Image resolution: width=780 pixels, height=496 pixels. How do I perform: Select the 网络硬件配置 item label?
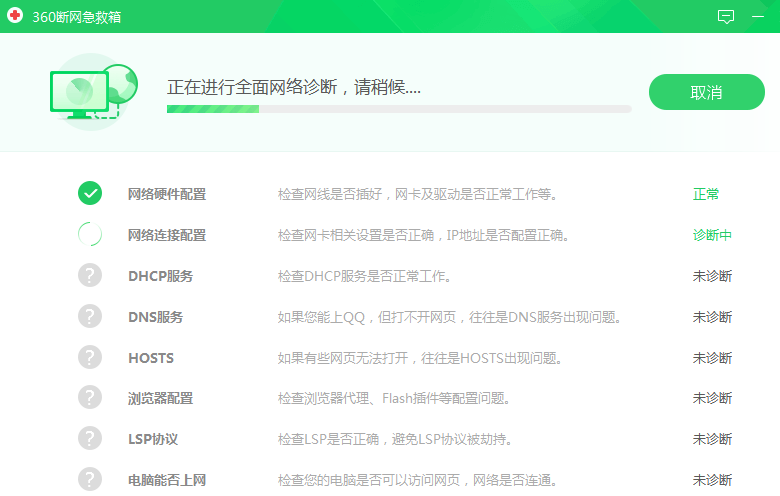[167, 194]
